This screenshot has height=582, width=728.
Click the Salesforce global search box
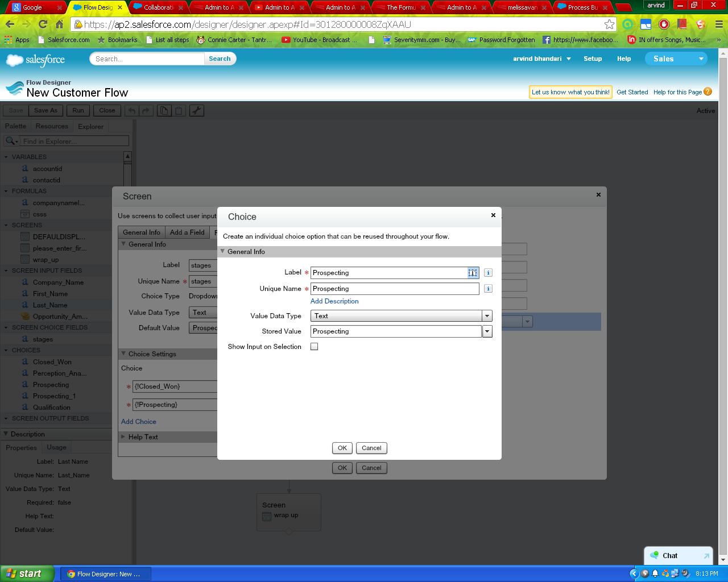coord(147,59)
